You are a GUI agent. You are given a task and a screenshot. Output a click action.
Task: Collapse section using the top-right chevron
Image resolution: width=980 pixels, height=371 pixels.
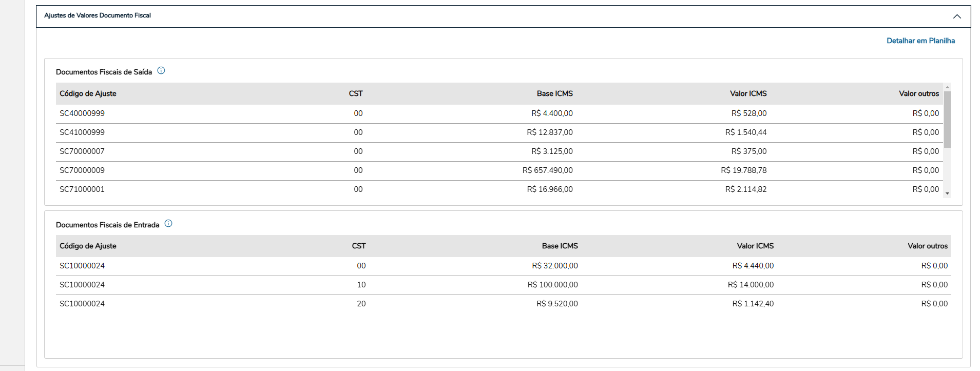pos(957,16)
